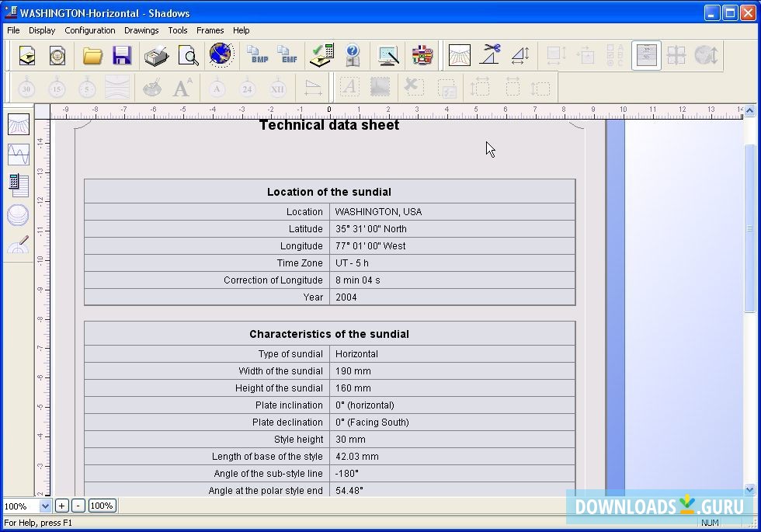
Task: Open the Drawings menu
Action: [x=141, y=30]
